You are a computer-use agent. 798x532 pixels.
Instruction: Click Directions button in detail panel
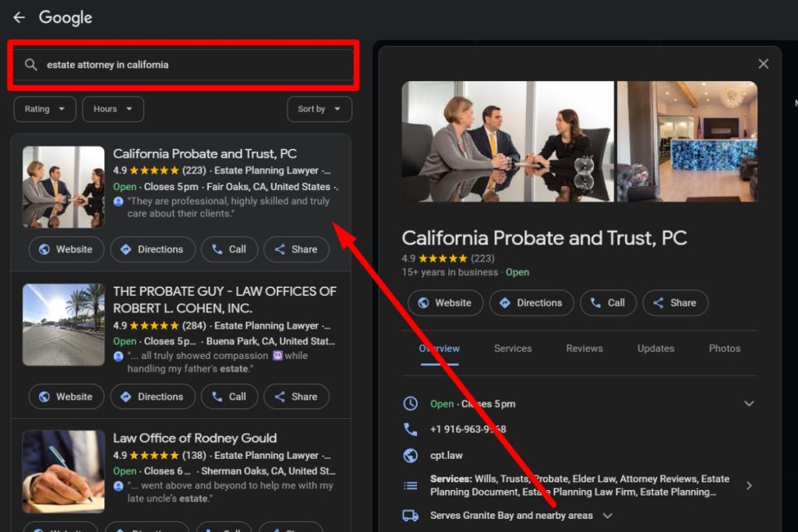coord(531,303)
